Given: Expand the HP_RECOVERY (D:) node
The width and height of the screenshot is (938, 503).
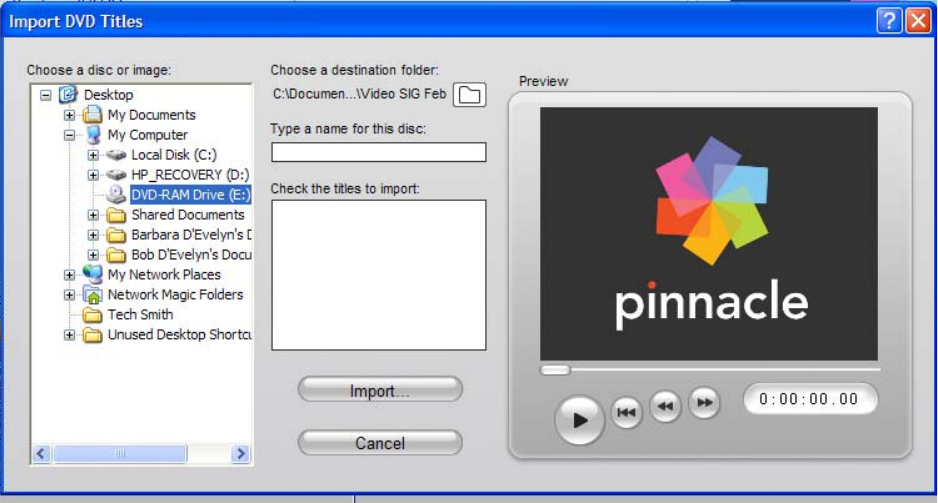Looking at the screenshot, I should tap(93, 175).
